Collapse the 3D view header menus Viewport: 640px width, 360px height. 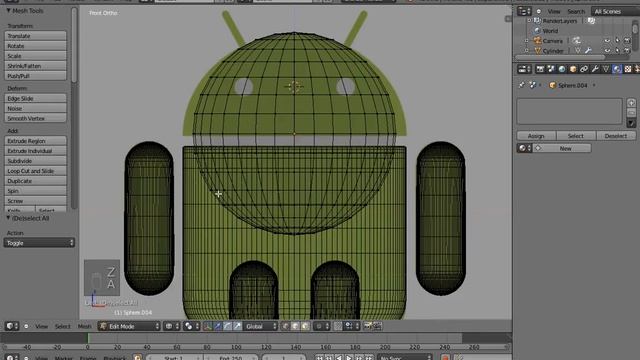[26, 326]
